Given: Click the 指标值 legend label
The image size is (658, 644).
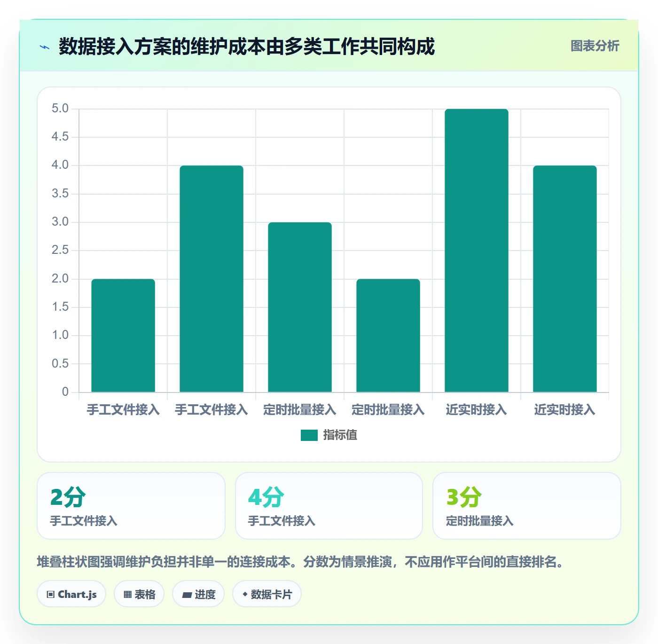Looking at the screenshot, I should click(x=340, y=435).
